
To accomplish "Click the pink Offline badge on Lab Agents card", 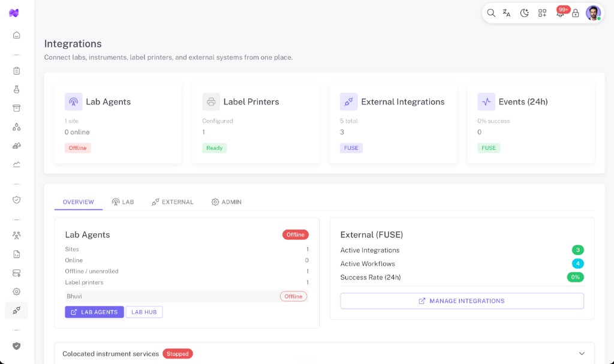I will 77,148.
